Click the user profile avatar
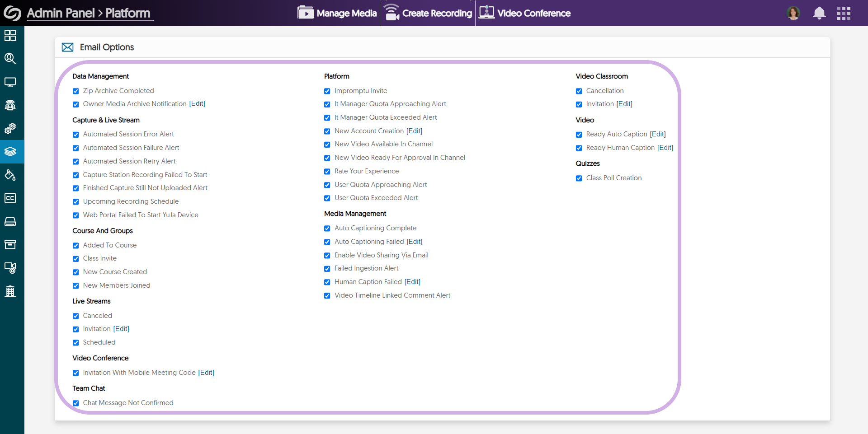Image resolution: width=868 pixels, height=434 pixels. click(793, 13)
